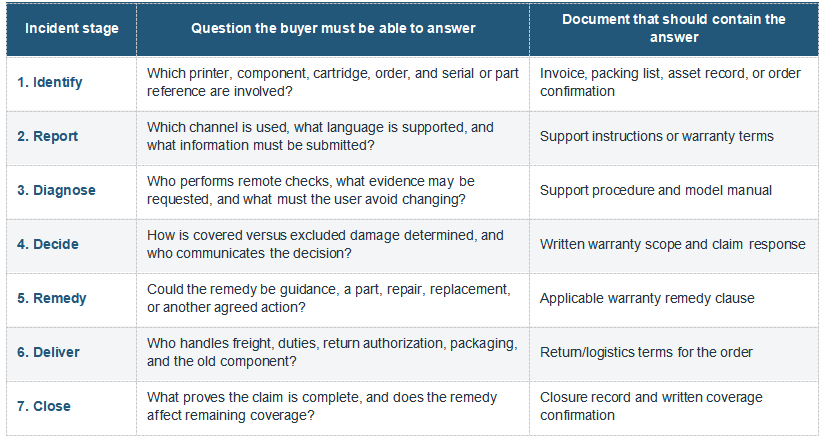Select the 'Applicable warranty remedy clause' cell
This screenshot has height=439, width=829.
coord(674,299)
